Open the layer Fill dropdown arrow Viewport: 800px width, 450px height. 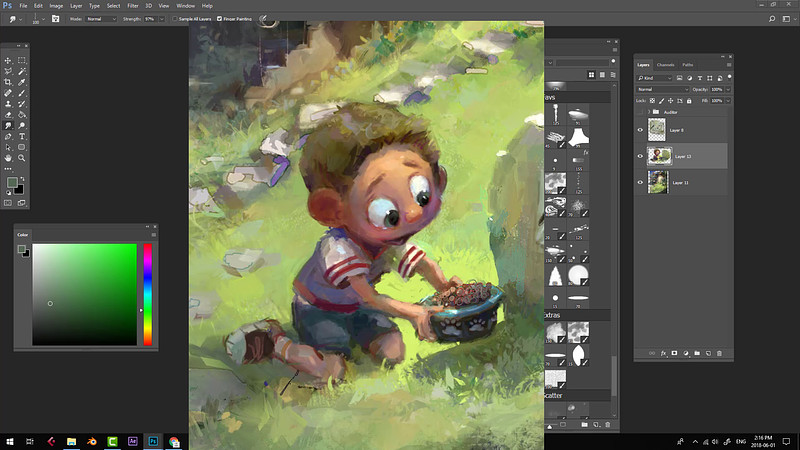728,101
